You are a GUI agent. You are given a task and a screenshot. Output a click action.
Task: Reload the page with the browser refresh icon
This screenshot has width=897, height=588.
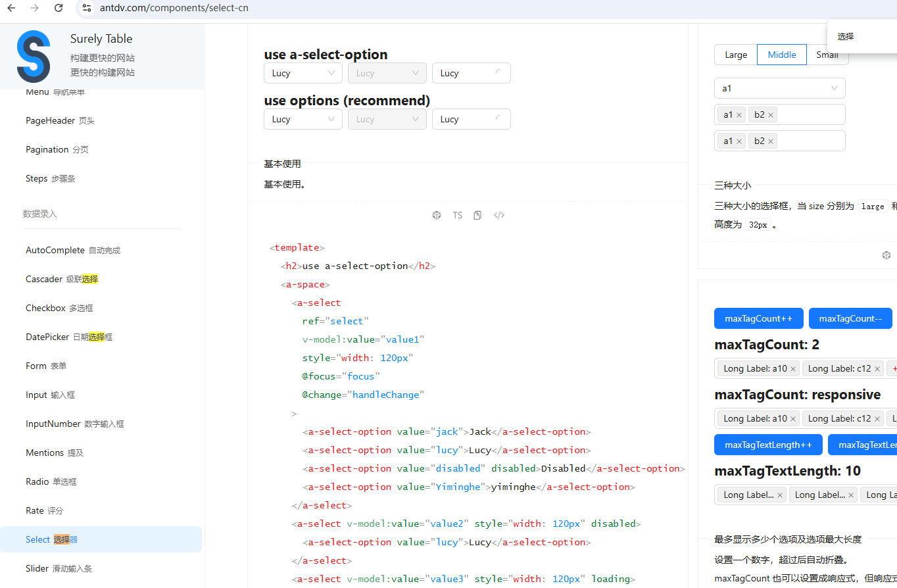point(59,8)
